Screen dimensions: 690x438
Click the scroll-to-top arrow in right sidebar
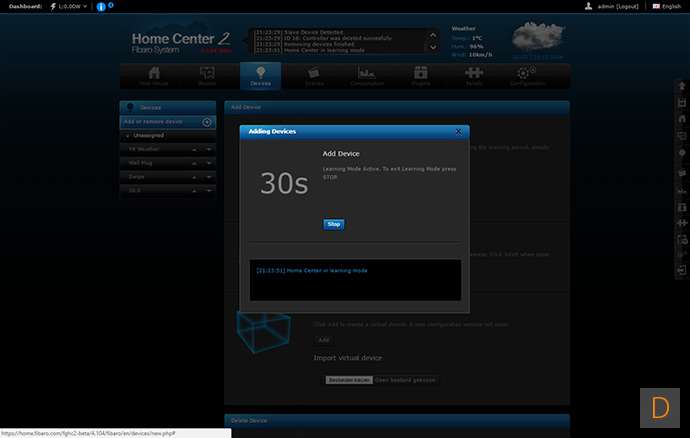[x=682, y=86]
